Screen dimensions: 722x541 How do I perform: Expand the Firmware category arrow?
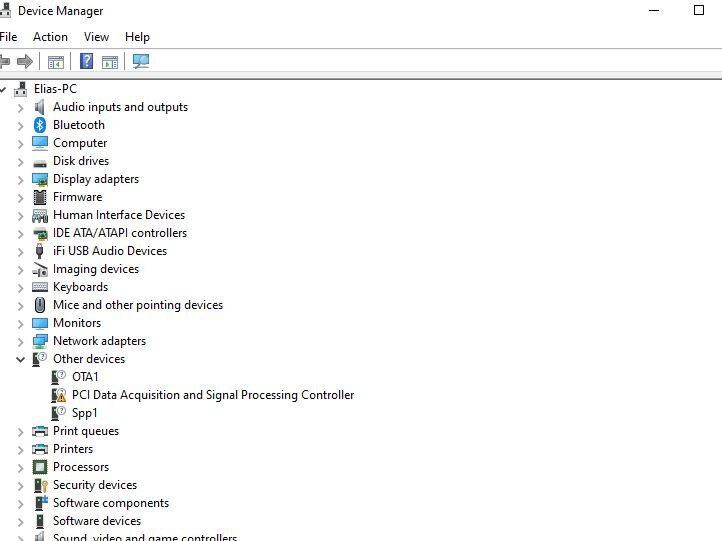[20, 198]
